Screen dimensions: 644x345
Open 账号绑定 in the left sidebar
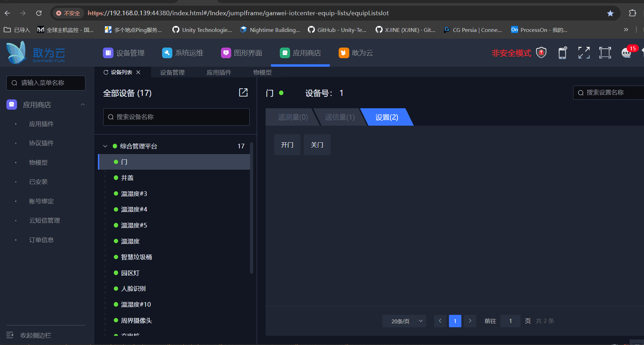pos(41,201)
